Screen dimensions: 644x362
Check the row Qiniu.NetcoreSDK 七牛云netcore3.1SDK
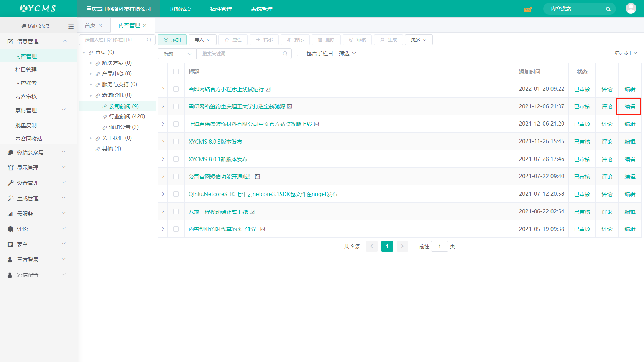(176, 194)
